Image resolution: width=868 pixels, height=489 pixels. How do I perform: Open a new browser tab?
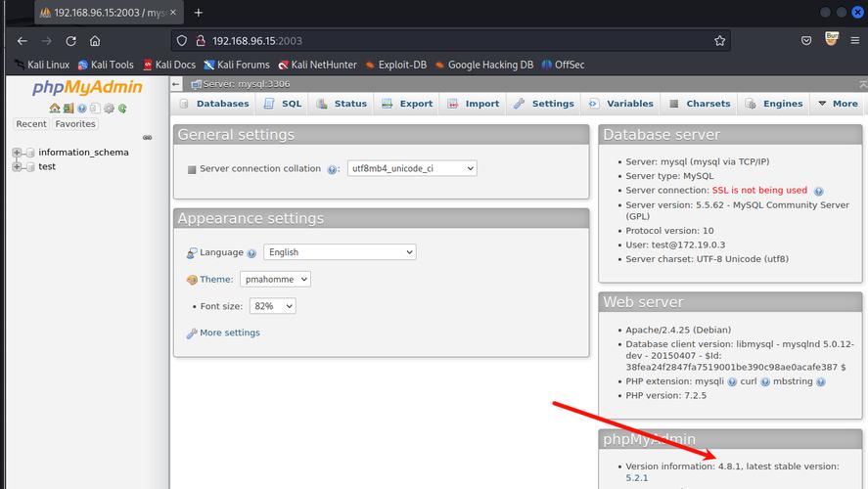[x=199, y=12]
